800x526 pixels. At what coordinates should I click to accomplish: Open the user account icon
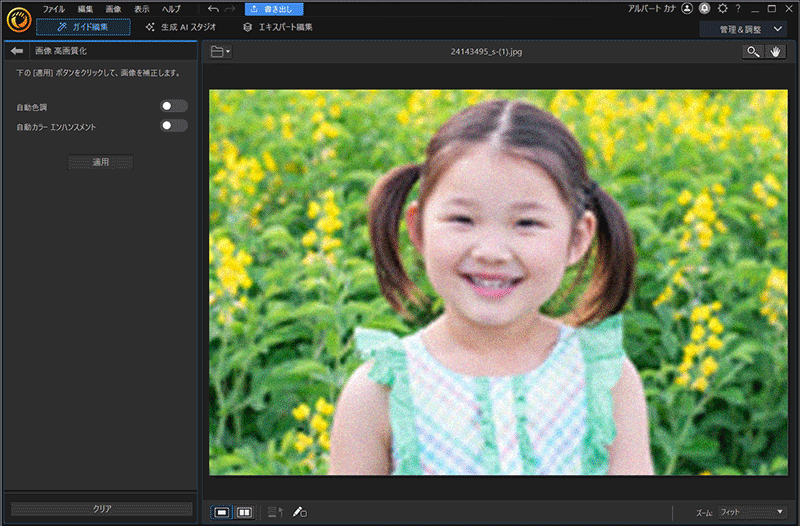point(687,8)
